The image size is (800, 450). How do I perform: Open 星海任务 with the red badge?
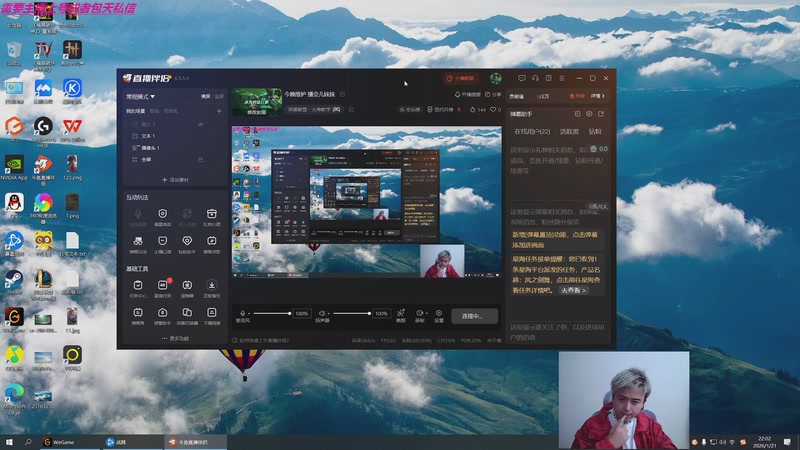pos(163,288)
